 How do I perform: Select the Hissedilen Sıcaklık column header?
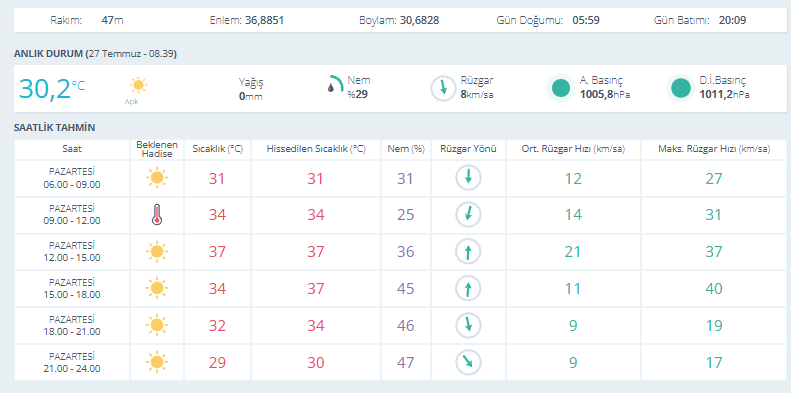[x=316, y=149]
